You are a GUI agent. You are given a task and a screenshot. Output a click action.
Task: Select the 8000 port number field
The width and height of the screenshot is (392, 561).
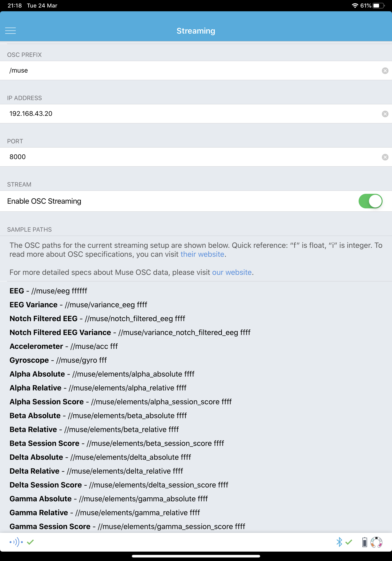[x=98, y=157]
